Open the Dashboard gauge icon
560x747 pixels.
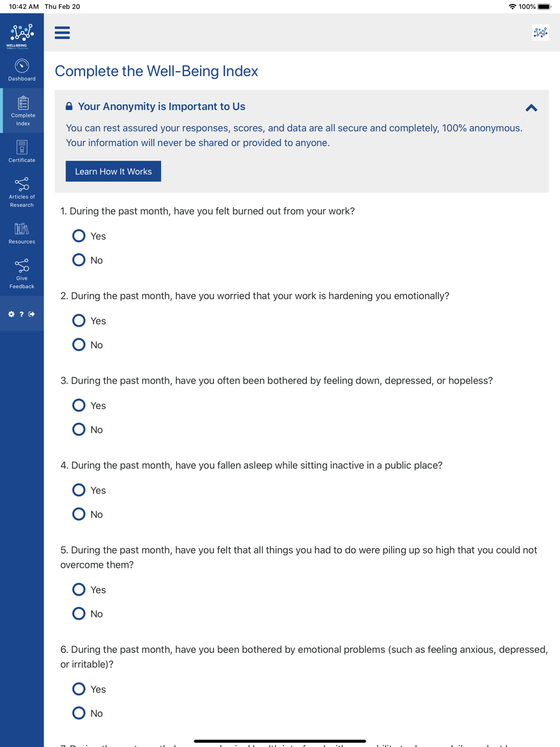pos(22,66)
